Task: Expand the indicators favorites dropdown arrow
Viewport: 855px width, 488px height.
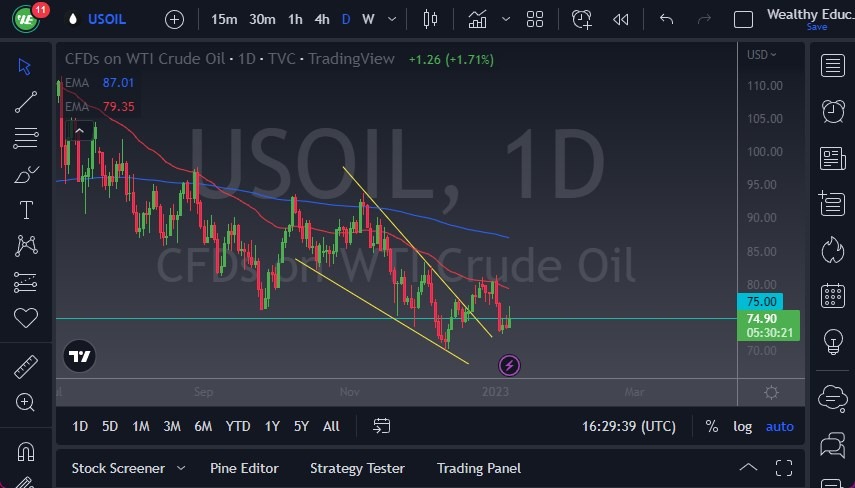Action: pyautogui.click(x=506, y=20)
